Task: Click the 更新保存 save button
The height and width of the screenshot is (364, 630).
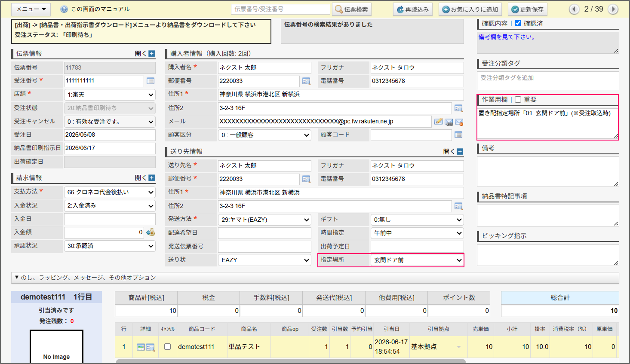Action: [x=528, y=9]
